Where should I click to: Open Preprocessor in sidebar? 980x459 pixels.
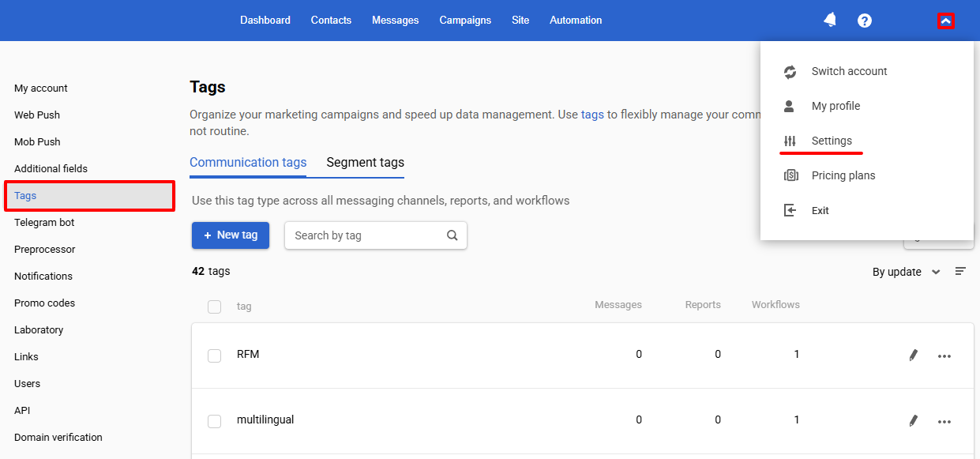pos(45,250)
